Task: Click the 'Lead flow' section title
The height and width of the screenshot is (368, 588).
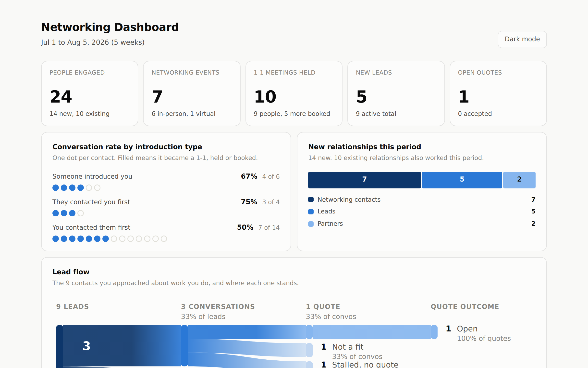Action: pos(71,272)
